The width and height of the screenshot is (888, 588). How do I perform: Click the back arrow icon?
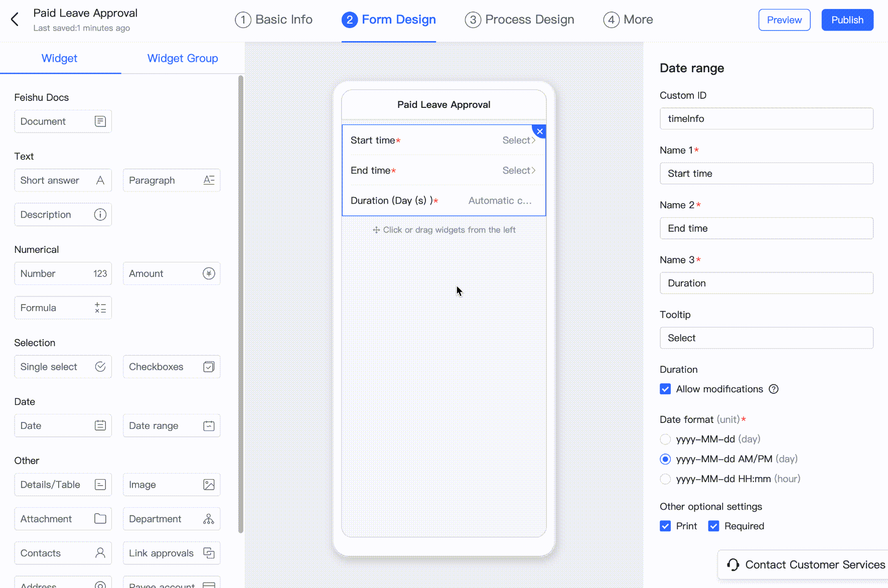[15, 20]
